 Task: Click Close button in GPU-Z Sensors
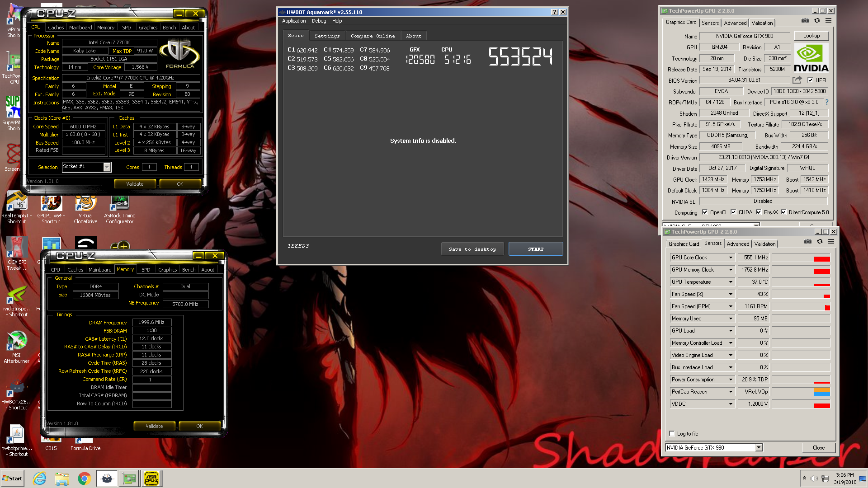(x=818, y=447)
